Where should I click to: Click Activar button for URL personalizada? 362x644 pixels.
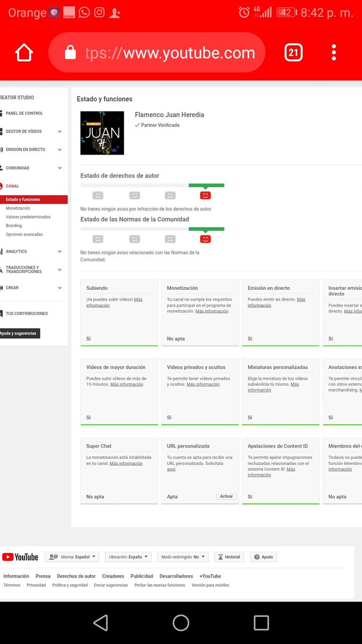226,496
